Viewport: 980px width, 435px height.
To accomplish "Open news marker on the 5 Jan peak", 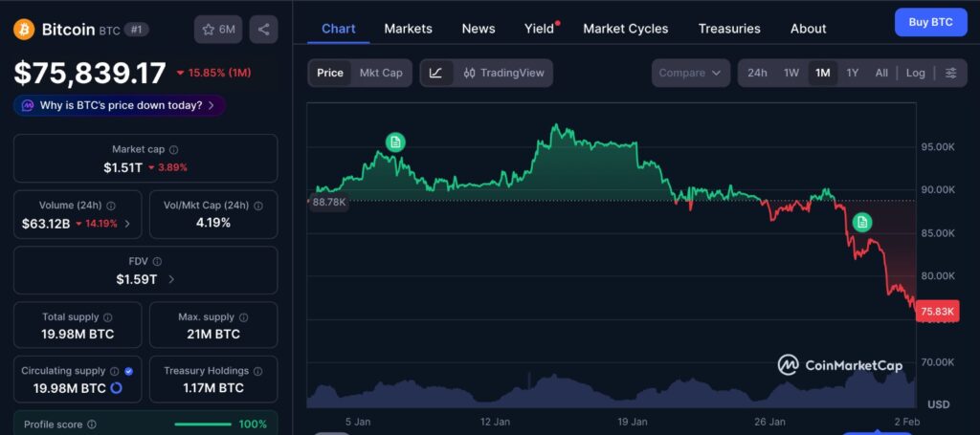I will pyautogui.click(x=395, y=142).
